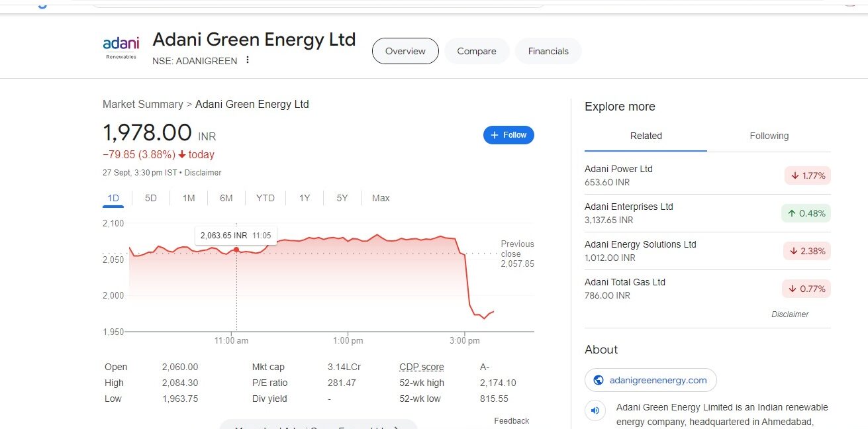Click the Explore more heading

(620, 107)
